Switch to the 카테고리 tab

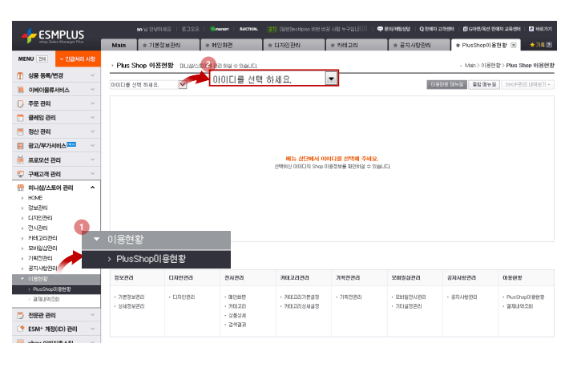pyautogui.click(x=357, y=45)
